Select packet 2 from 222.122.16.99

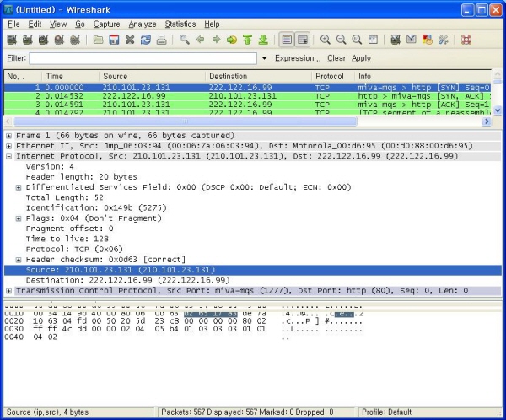coord(247,96)
